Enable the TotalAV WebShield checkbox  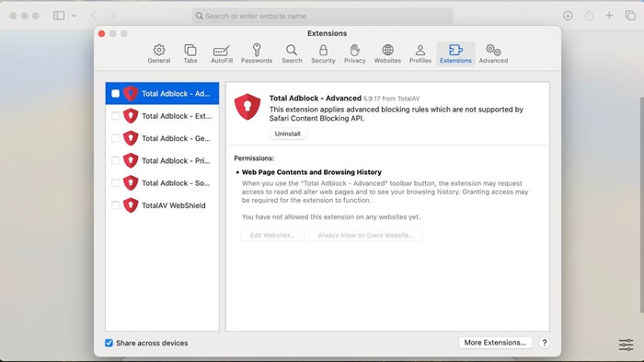[115, 205]
